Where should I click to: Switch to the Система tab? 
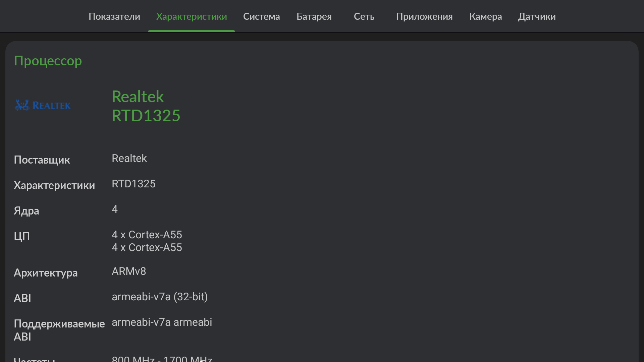tap(261, 16)
